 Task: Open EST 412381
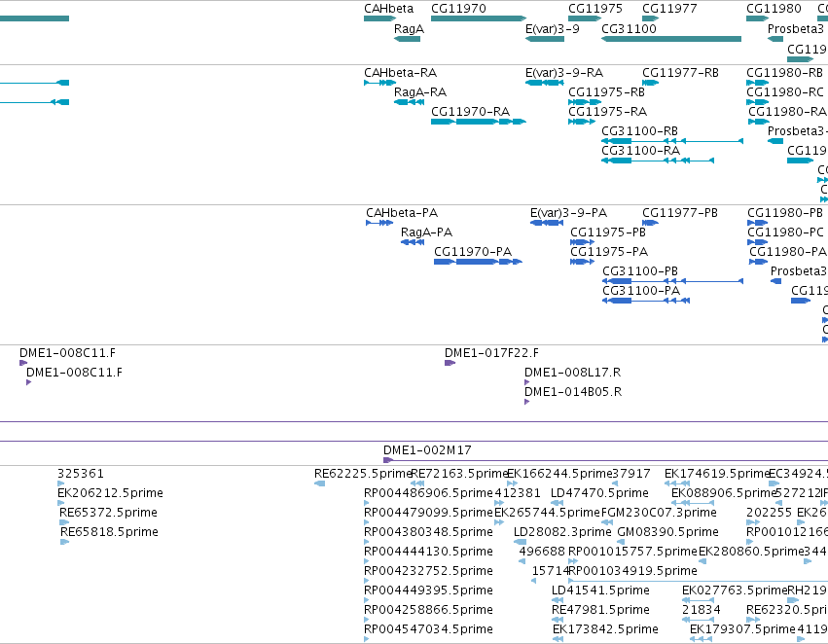click(518, 493)
